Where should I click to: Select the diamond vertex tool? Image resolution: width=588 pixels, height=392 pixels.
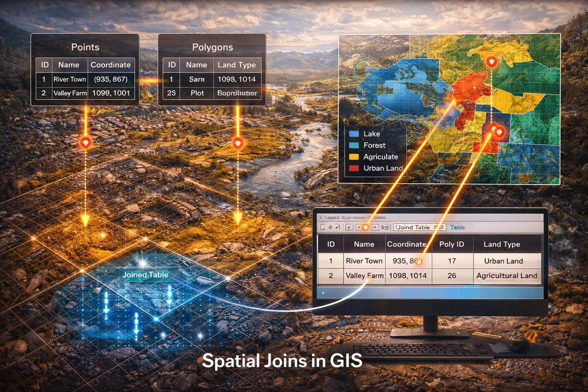tap(330, 227)
